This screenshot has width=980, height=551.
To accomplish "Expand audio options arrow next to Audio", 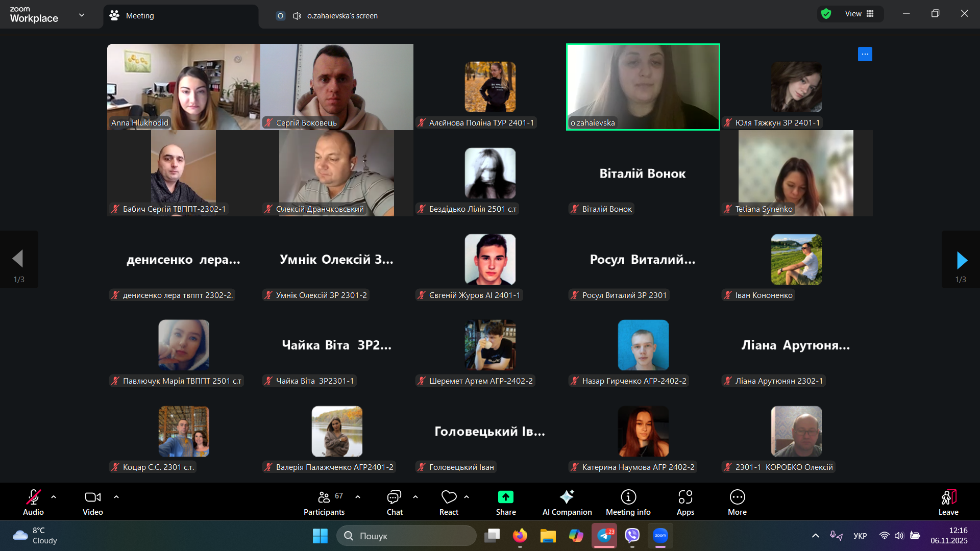I will (x=54, y=497).
